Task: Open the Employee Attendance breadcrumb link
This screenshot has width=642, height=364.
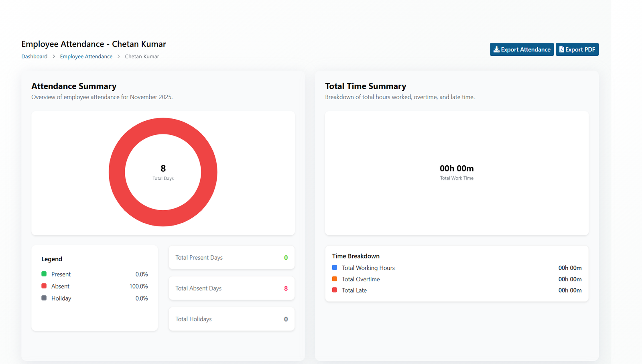Action: tap(86, 57)
